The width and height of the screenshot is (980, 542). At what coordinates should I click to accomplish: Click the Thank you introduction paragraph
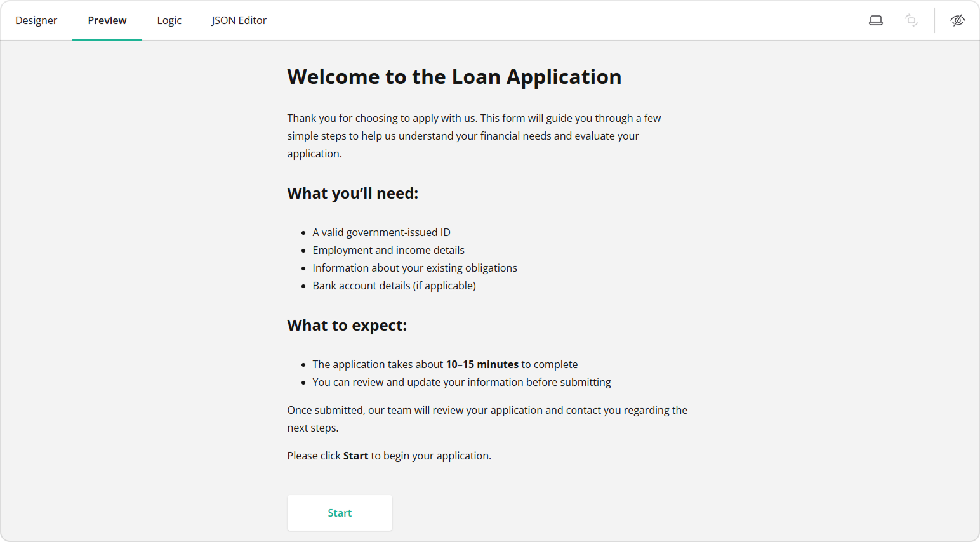[x=473, y=135]
